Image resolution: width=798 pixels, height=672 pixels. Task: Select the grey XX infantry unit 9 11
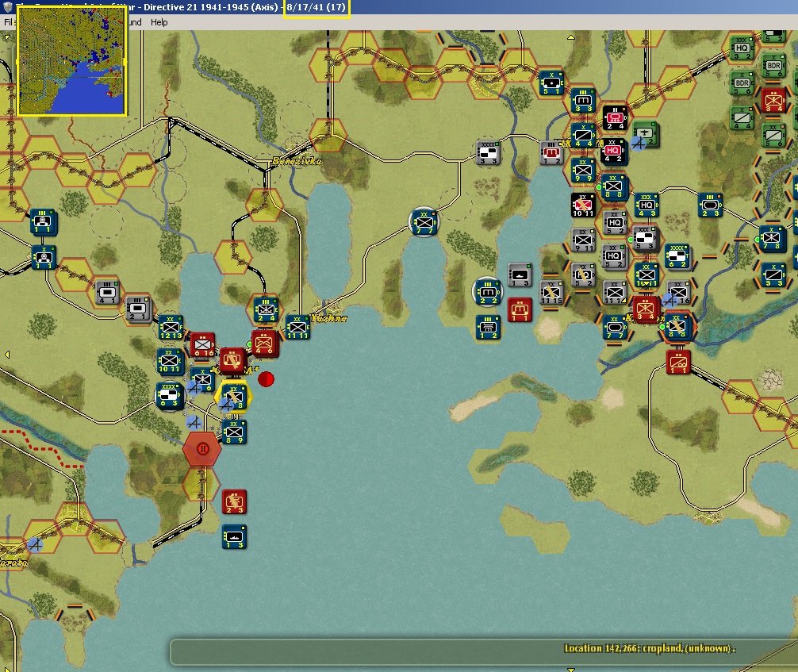(583, 240)
